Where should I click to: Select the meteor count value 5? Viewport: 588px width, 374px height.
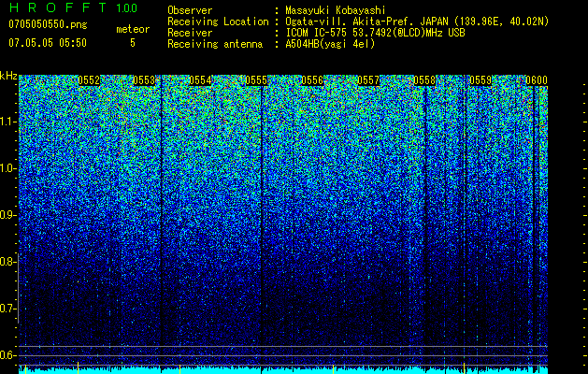[x=133, y=43]
